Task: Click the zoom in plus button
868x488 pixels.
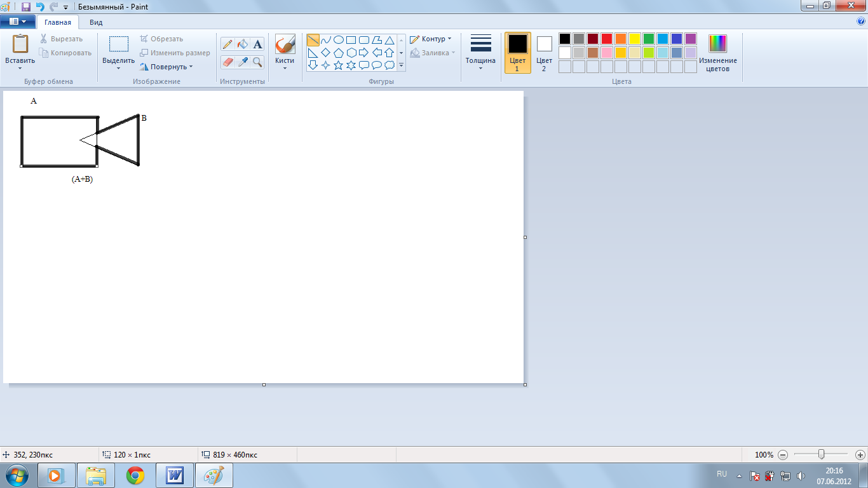Action: [x=860, y=455]
